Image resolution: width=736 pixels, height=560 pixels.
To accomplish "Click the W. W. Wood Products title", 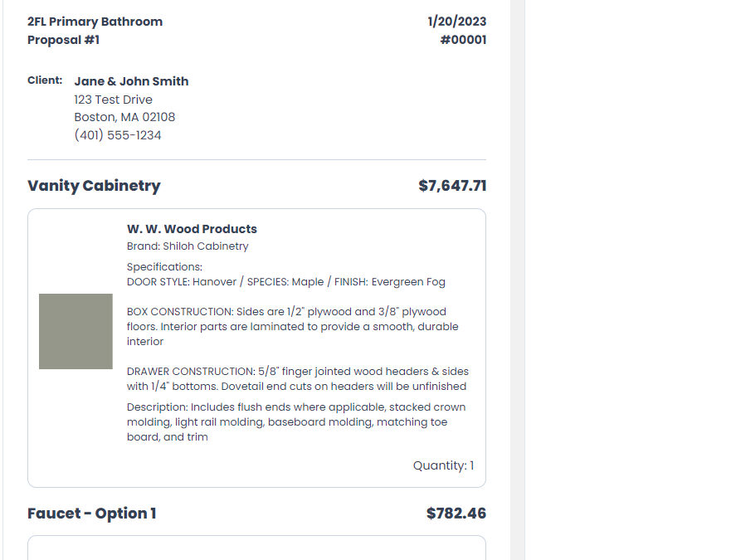I will tap(192, 229).
